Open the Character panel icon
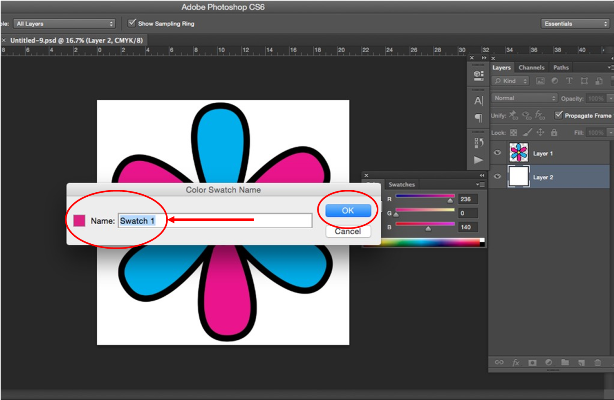The height and width of the screenshot is (400, 614). click(x=478, y=100)
